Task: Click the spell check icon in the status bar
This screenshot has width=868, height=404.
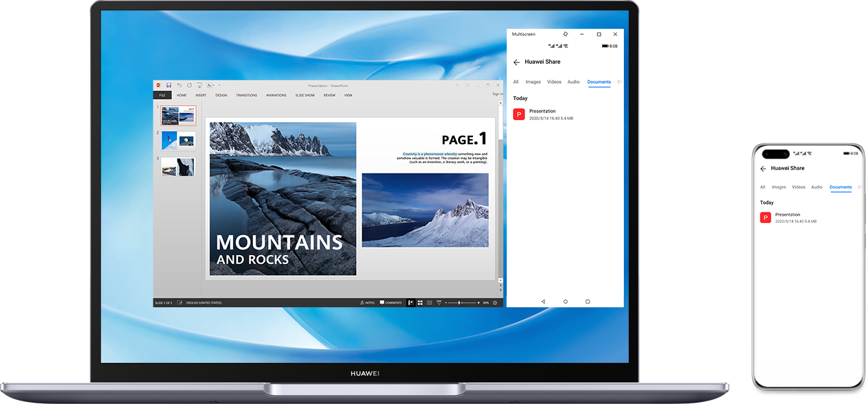Action: tap(180, 302)
